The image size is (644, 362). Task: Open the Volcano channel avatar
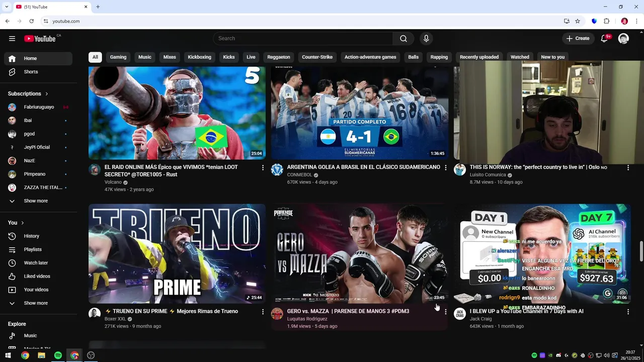tap(95, 169)
